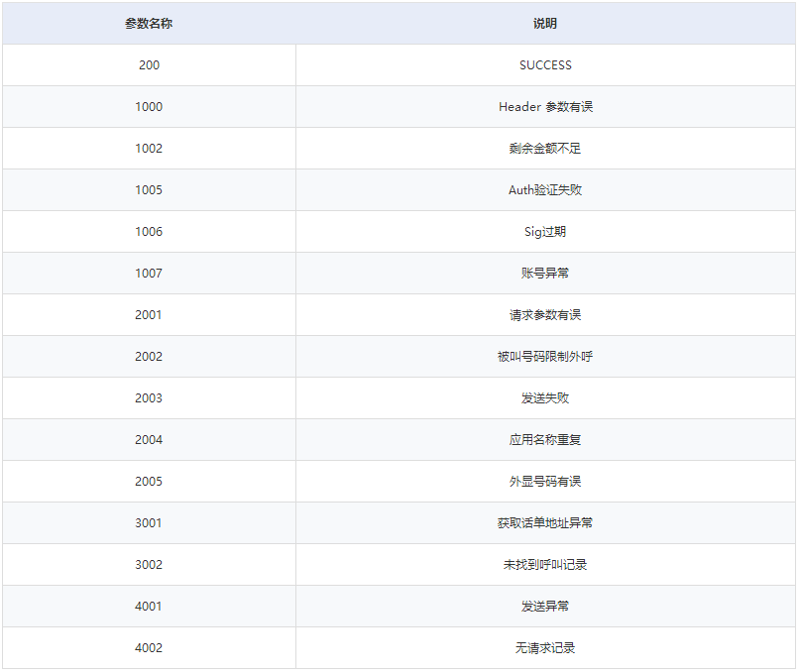Click the error code 1002 cell
The image size is (800, 672).
coord(149,149)
